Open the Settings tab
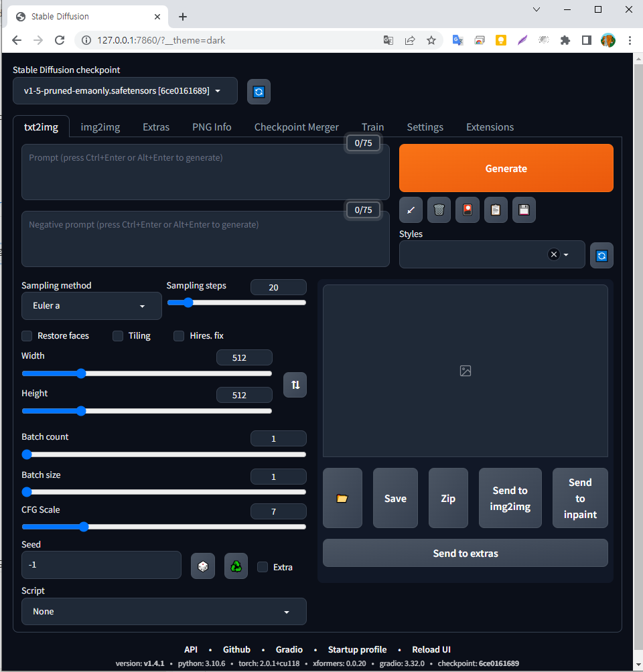Screen dimensions: 643x672 [x=425, y=127]
